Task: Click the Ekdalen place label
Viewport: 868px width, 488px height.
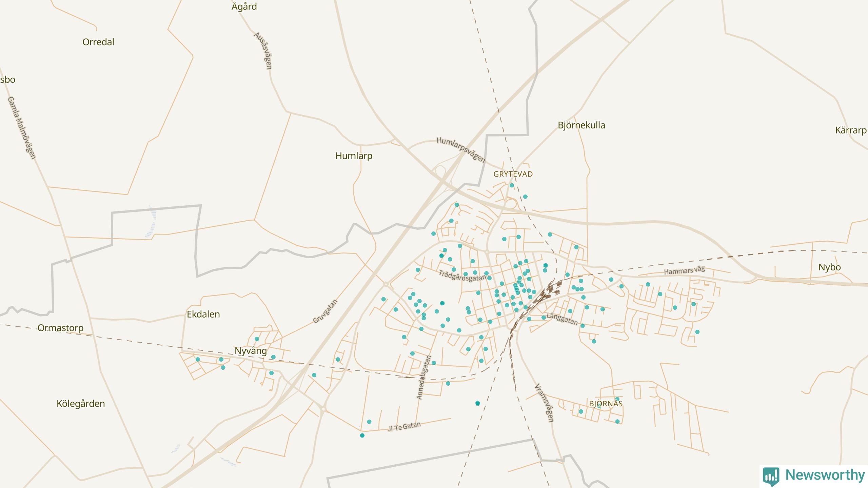Action: point(203,314)
